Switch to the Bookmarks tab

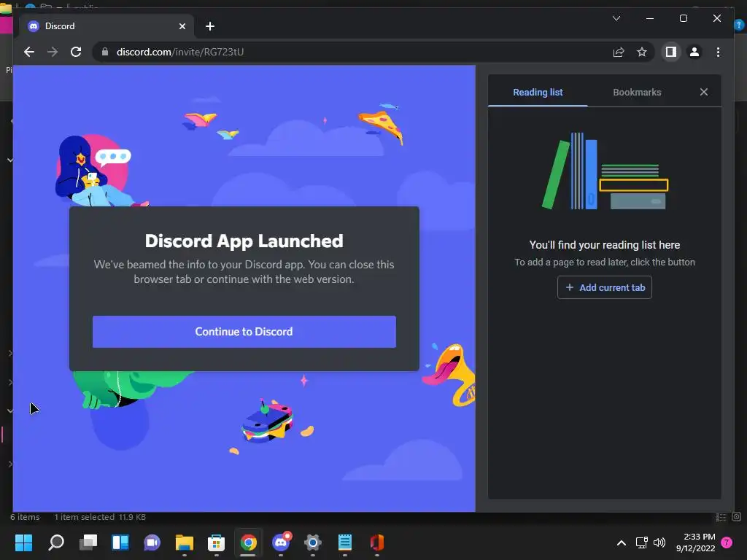point(637,93)
